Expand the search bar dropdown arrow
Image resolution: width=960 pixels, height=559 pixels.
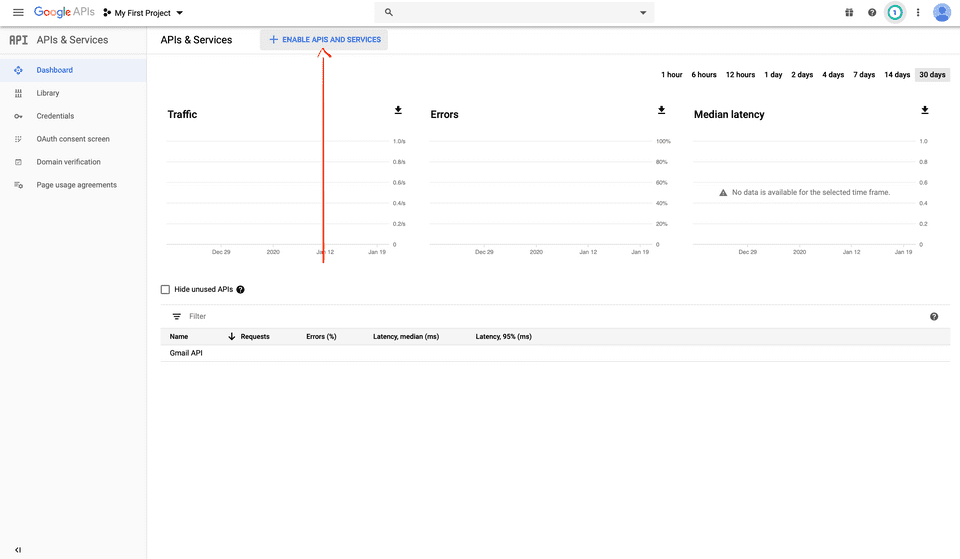pos(643,12)
